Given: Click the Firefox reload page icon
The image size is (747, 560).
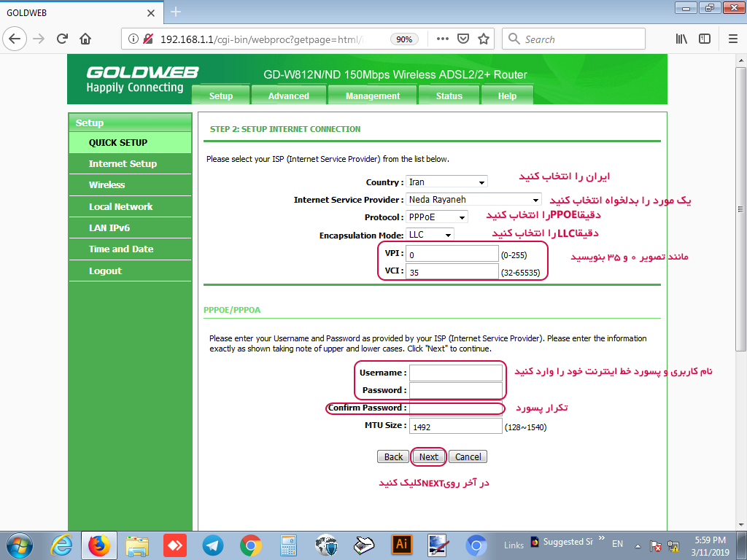Looking at the screenshot, I should (x=63, y=39).
